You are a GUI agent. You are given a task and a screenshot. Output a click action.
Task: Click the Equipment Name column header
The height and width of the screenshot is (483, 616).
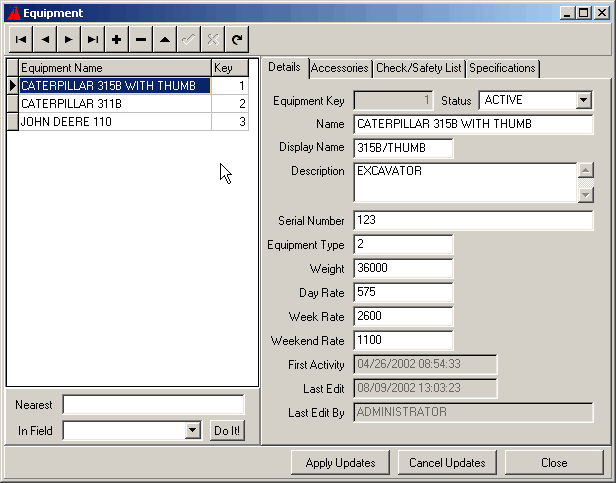click(115, 68)
